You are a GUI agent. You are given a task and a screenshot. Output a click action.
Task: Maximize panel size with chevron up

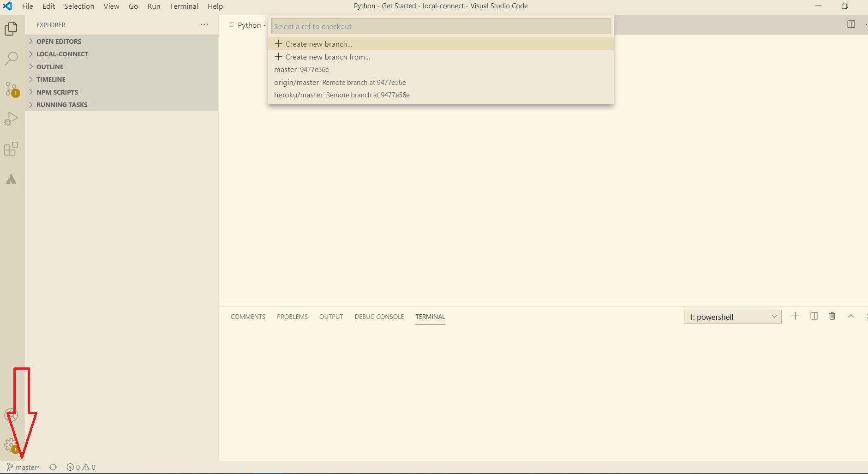point(851,316)
